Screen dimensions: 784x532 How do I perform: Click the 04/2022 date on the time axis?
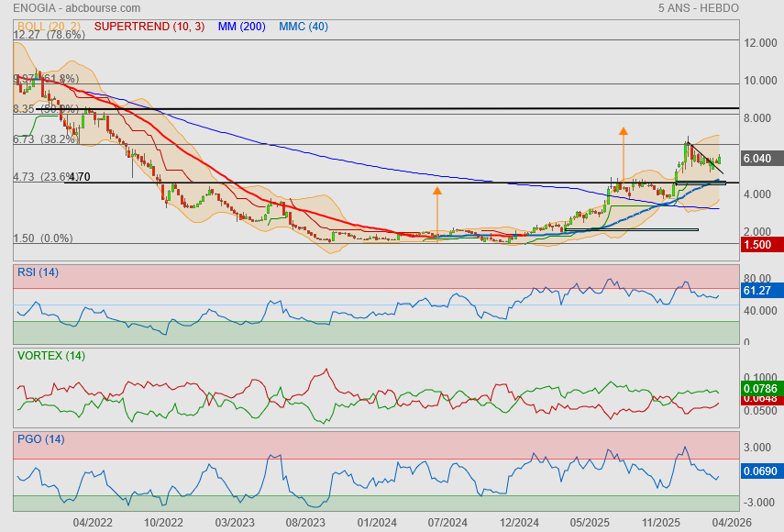[93, 522]
